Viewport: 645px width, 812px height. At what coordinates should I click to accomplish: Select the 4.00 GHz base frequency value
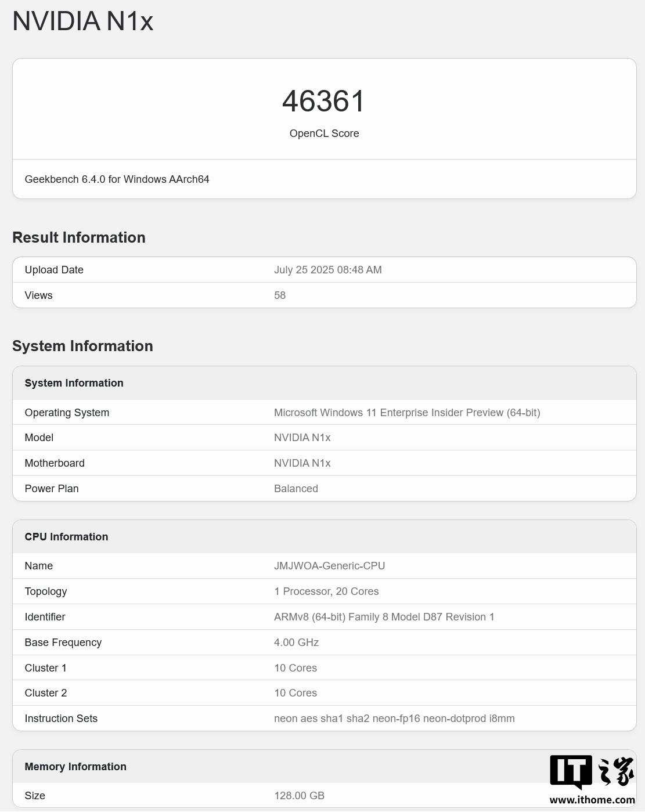click(x=296, y=643)
